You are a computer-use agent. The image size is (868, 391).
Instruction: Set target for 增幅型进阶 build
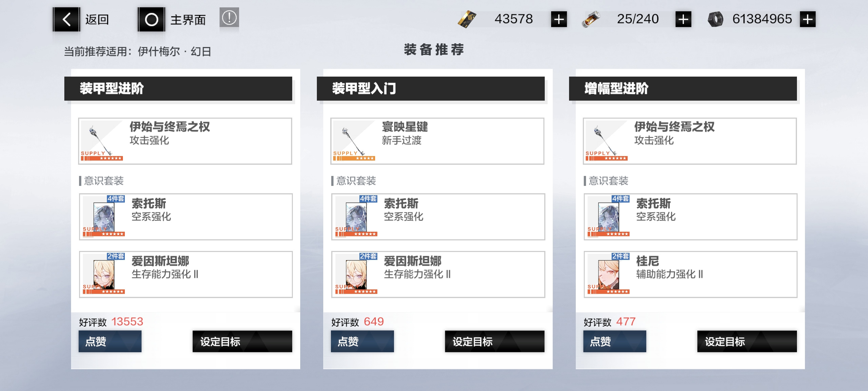tap(747, 341)
